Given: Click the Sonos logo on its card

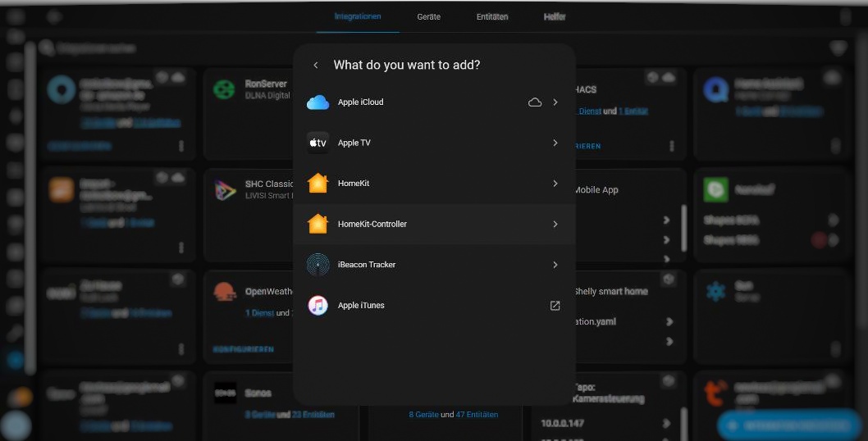Looking at the screenshot, I should (x=226, y=393).
